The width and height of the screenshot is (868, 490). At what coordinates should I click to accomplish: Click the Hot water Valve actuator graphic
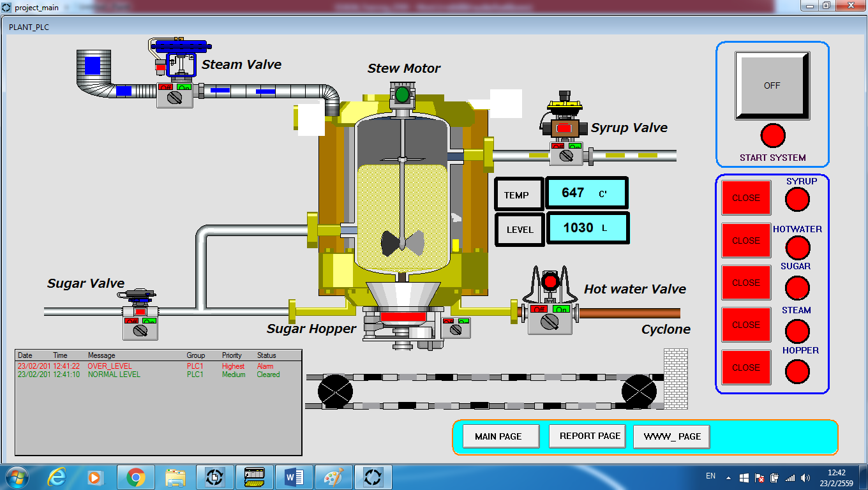point(550,285)
